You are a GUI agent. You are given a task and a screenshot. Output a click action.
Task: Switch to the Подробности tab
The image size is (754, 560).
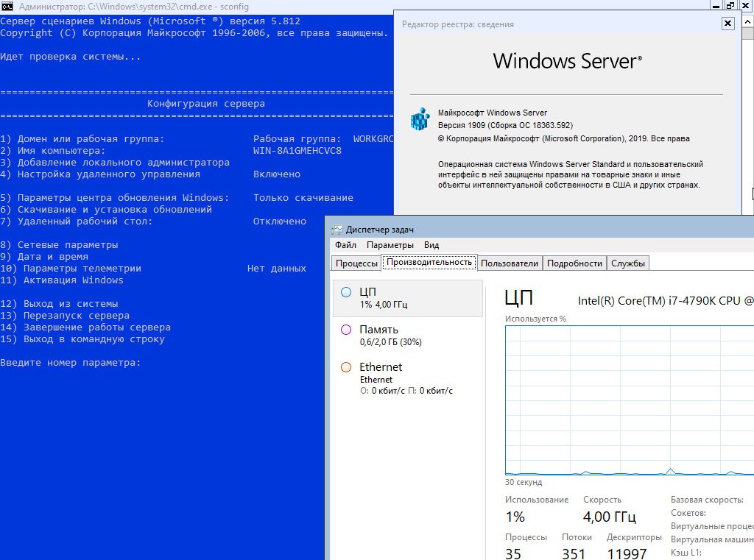(x=574, y=263)
